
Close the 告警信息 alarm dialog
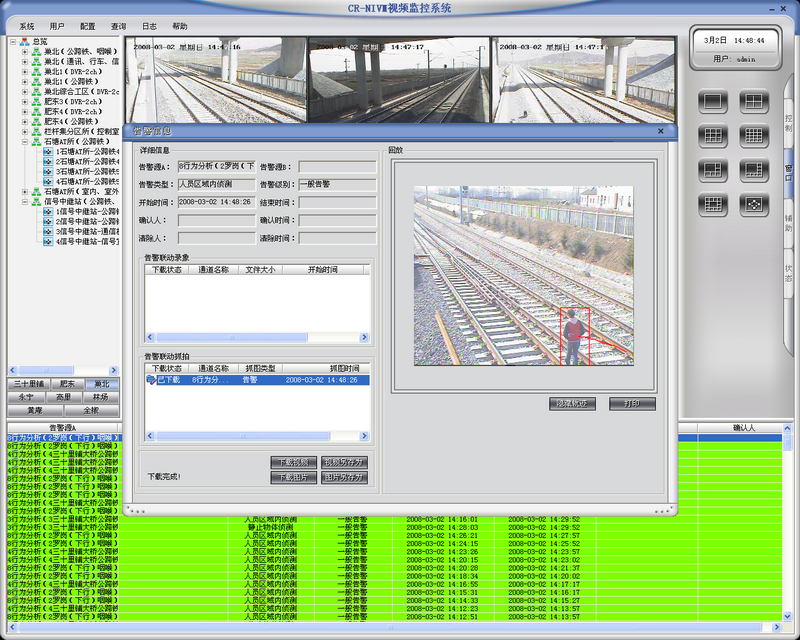point(661,131)
